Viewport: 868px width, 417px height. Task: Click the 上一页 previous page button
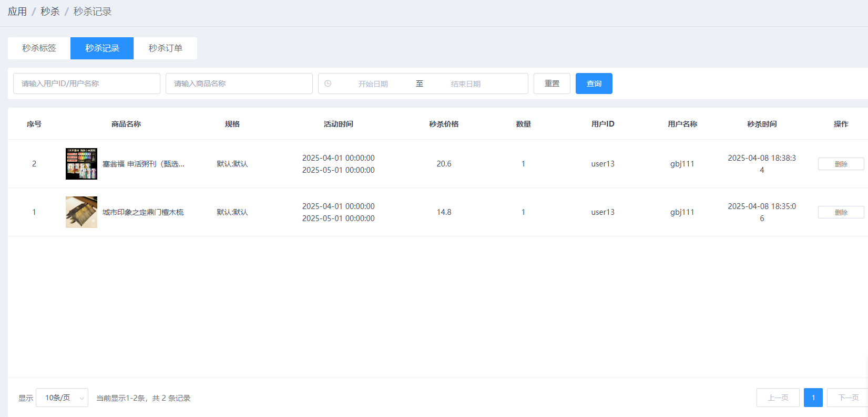(x=778, y=398)
